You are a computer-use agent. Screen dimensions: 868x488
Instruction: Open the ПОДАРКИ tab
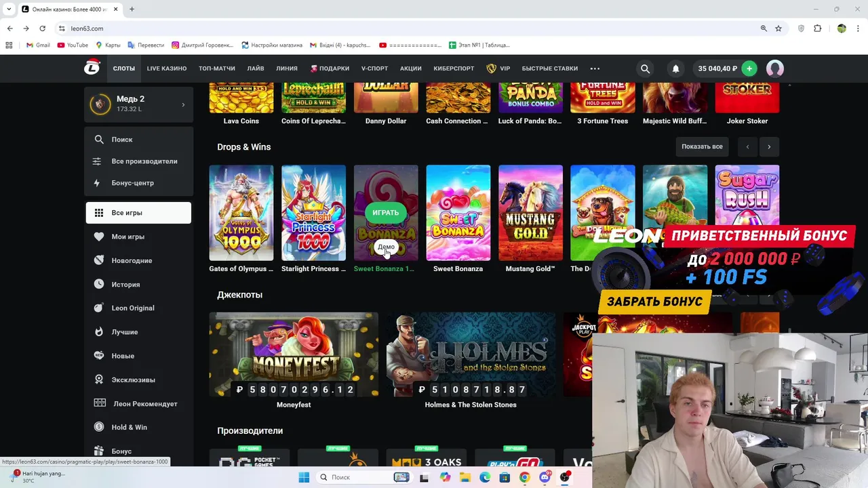[x=330, y=68]
